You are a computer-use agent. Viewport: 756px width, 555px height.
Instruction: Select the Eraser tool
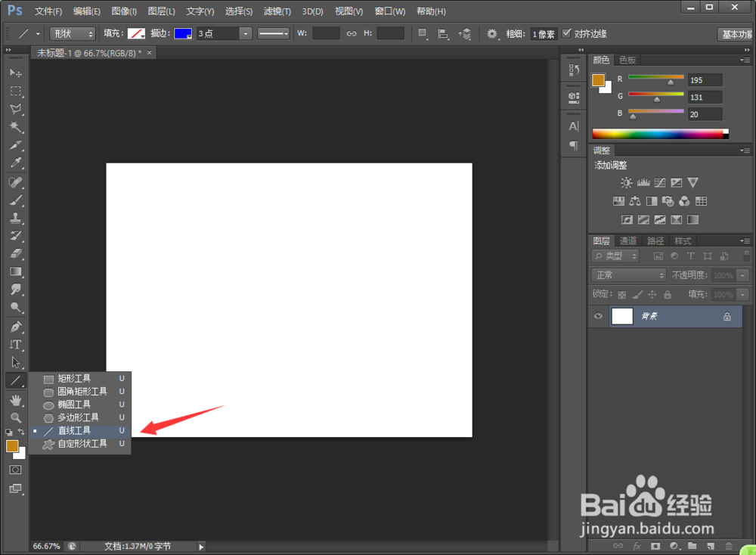[x=15, y=253]
